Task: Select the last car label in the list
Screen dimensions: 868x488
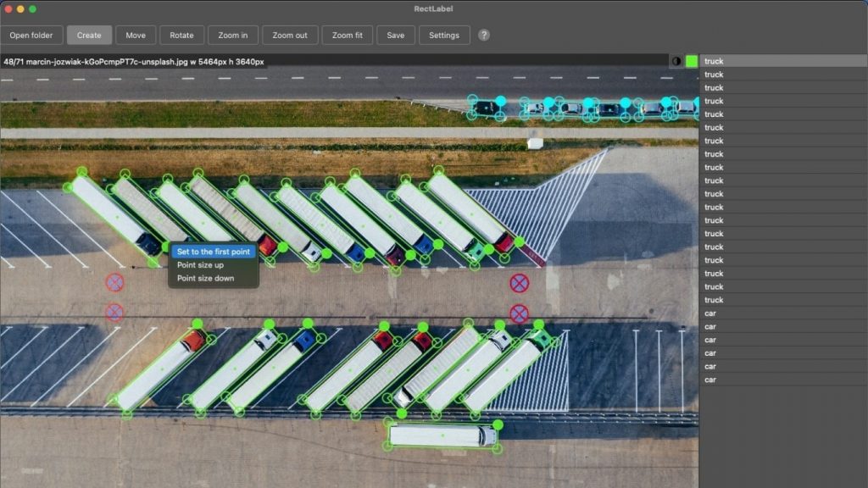Action: (x=710, y=380)
